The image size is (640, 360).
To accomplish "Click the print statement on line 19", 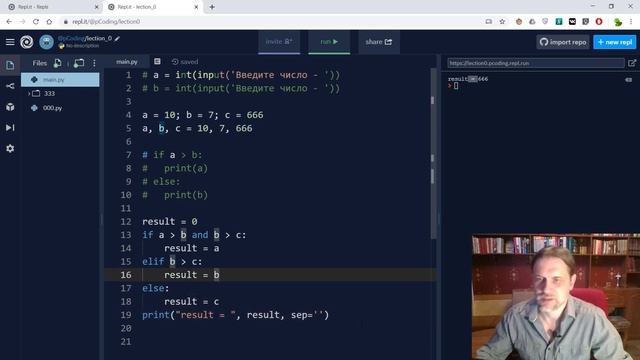I will point(236,315).
